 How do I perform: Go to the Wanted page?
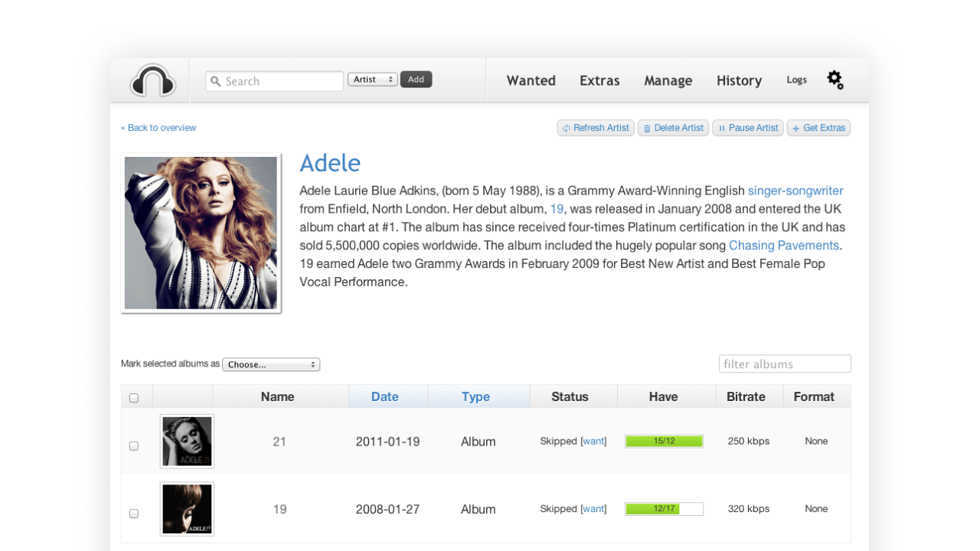tap(531, 80)
